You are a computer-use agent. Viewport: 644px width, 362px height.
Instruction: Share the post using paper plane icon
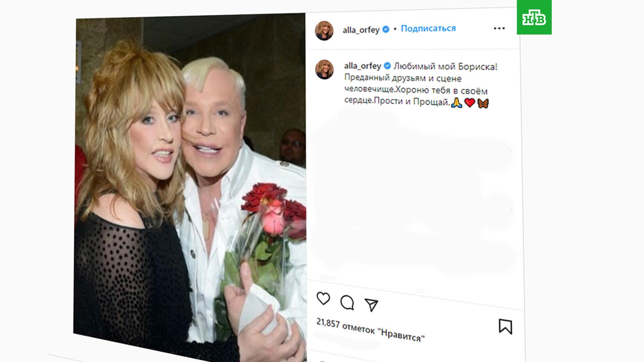click(x=372, y=305)
